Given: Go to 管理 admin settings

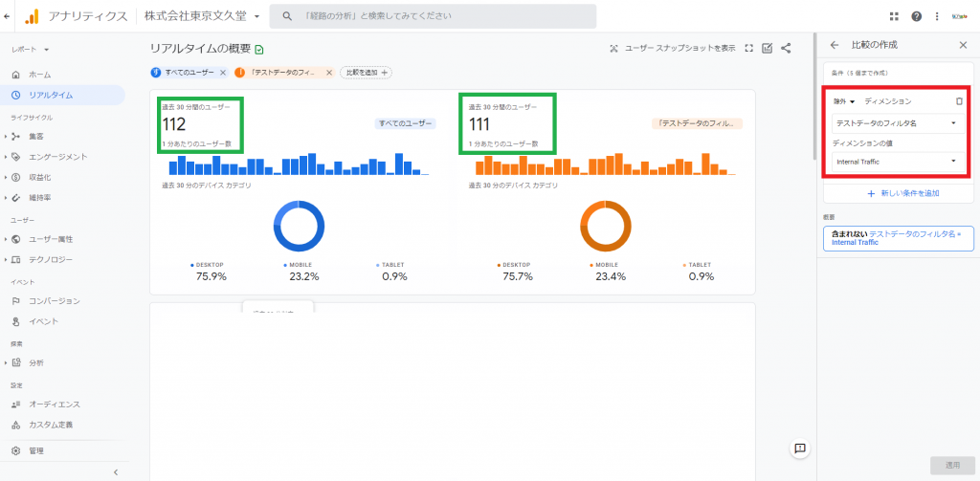Looking at the screenshot, I should point(36,450).
